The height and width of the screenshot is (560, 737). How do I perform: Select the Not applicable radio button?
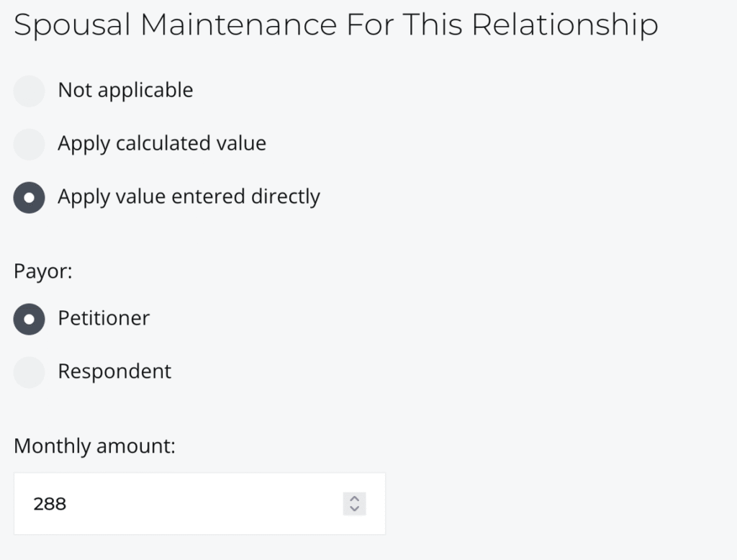(x=30, y=91)
